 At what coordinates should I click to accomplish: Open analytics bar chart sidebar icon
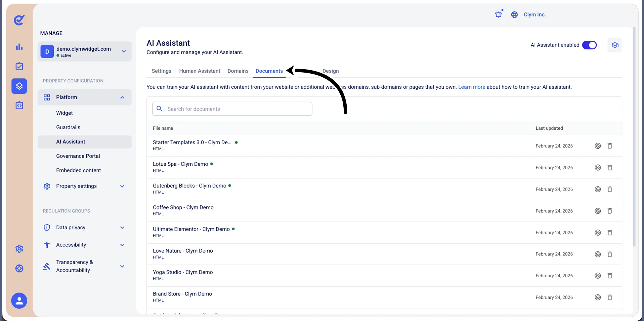[19, 47]
